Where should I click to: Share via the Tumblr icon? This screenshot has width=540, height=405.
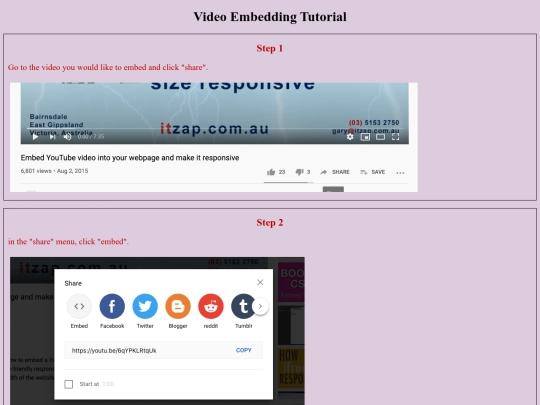(x=243, y=306)
